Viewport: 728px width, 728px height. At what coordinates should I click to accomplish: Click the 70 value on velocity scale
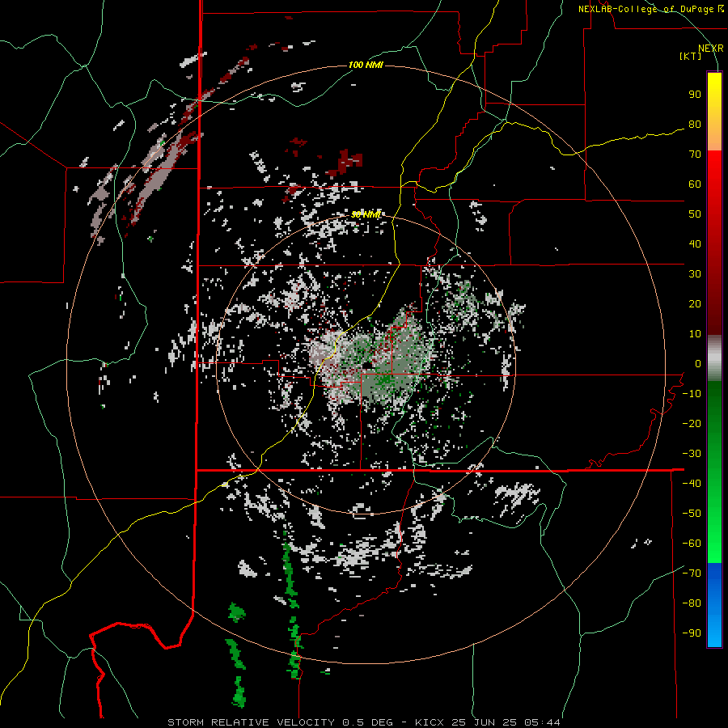tap(695, 154)
